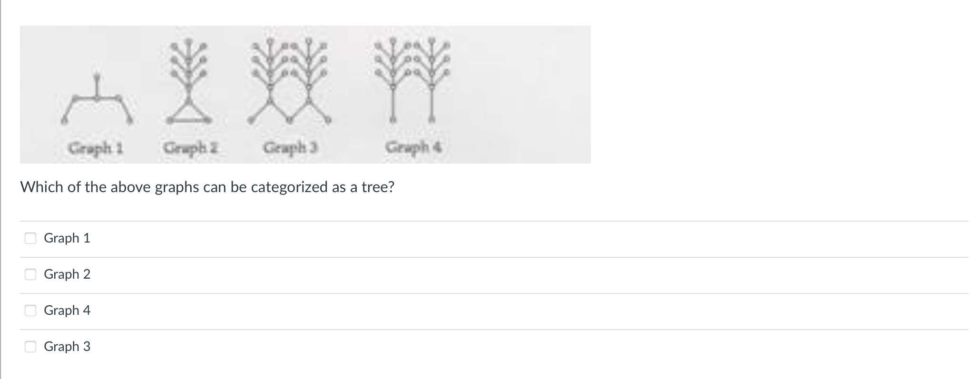The height and width of the screenshot is (379, 980).
Task: Select the Graph 4 answer label
Action: click(67, 311)
